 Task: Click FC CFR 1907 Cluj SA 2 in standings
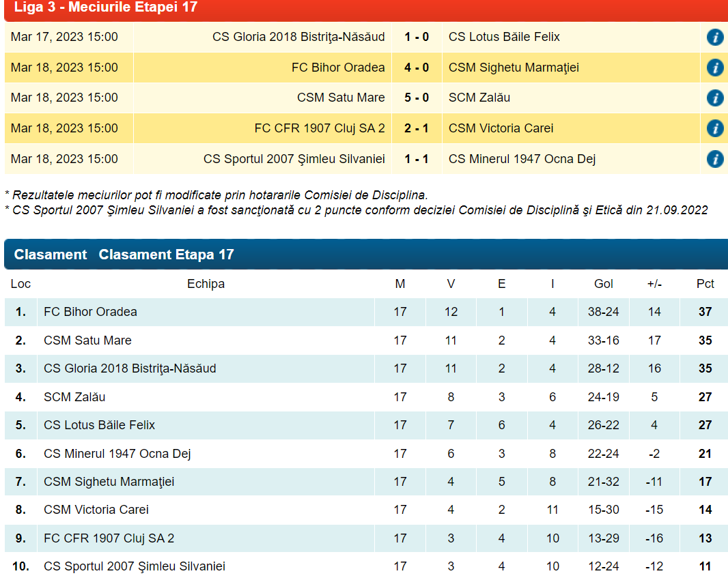[x=109, y=538]
